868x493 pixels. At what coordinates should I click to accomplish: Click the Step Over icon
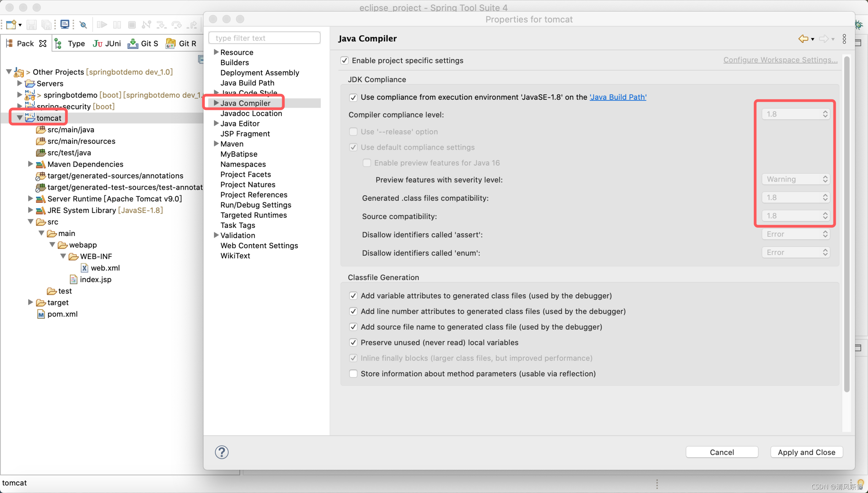click(177, 25)
